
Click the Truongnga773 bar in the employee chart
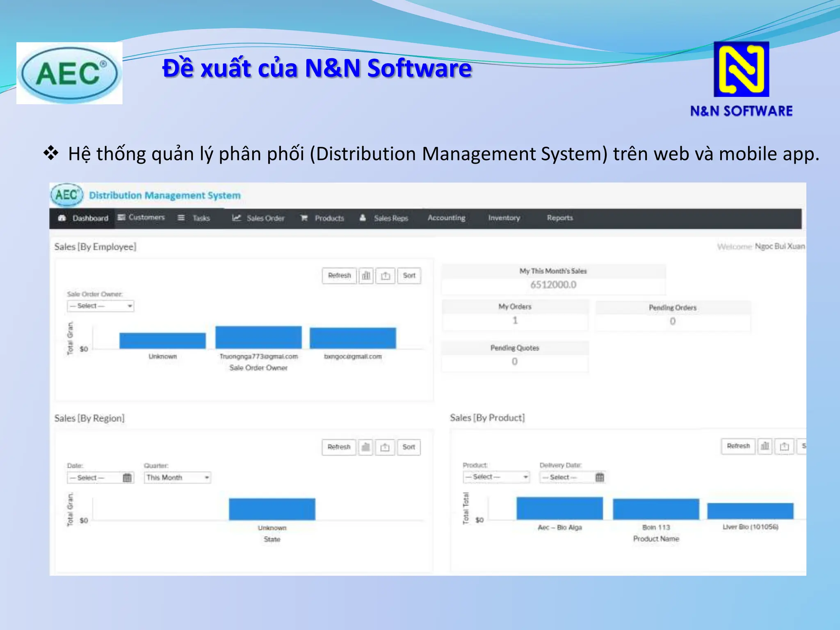[x=258, y=338]
